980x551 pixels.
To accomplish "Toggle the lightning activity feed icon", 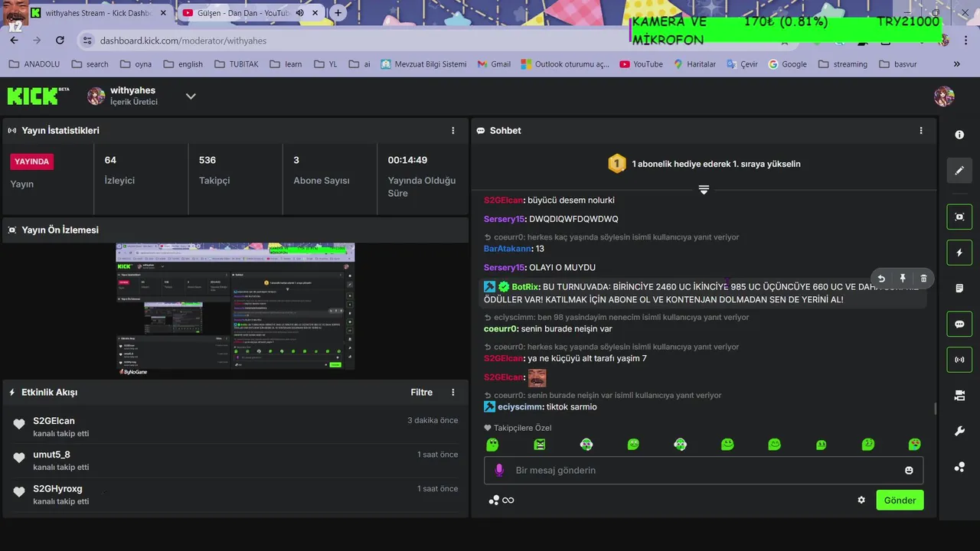I will coord(959,253).
